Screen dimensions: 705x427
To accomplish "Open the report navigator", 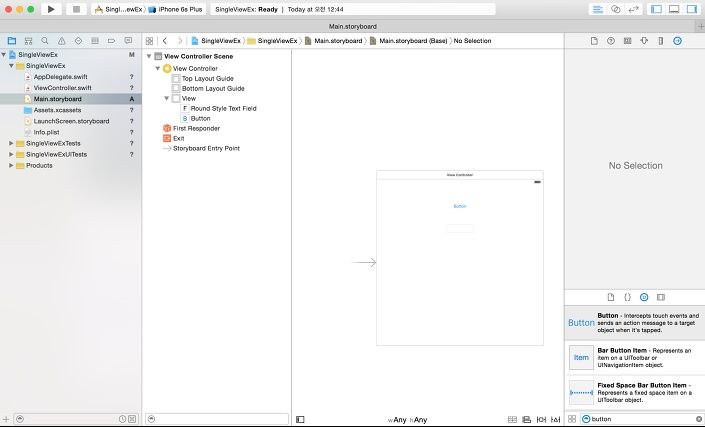I will tap(128, 41).
